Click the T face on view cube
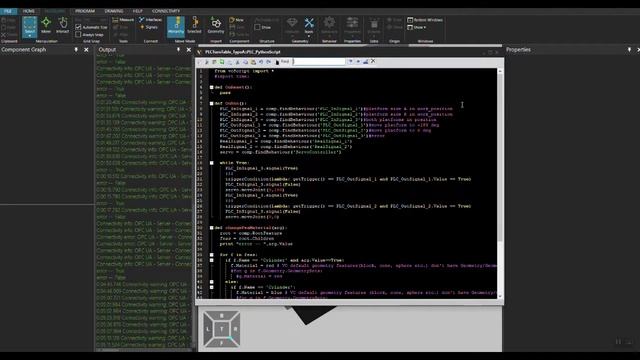Image resolution: width=640 pixels, height=360 pixels. pos(222,329)
